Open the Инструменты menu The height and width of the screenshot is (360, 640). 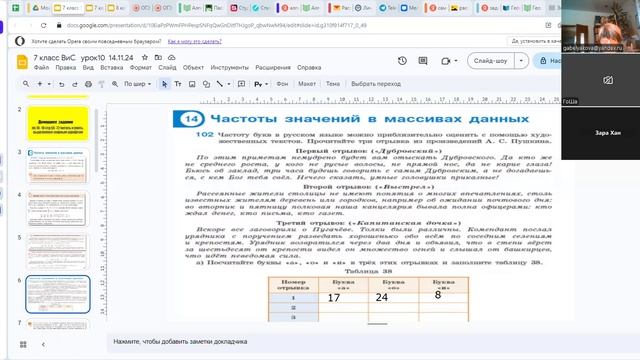point(229,67)
